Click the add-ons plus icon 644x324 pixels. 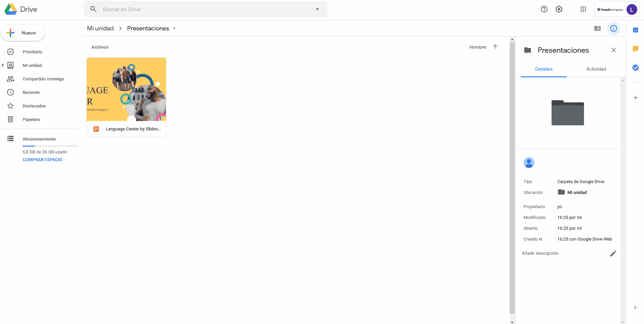pyautogui.click(x=636, y=98)
